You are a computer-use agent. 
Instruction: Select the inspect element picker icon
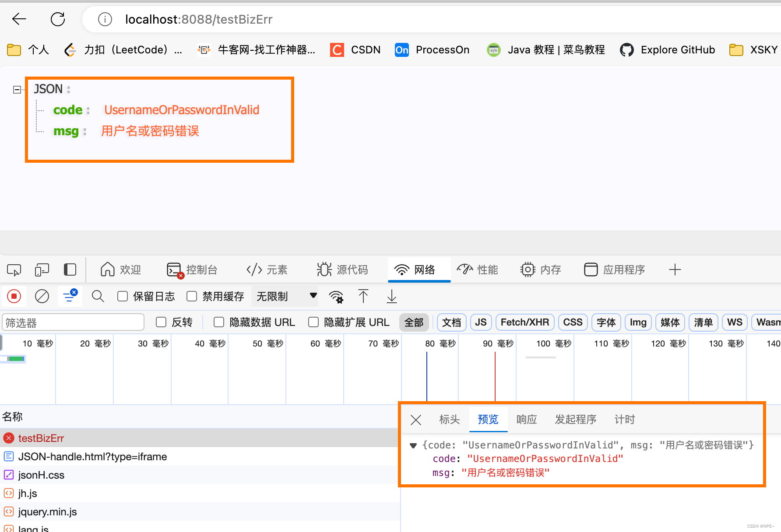point(14,270)
